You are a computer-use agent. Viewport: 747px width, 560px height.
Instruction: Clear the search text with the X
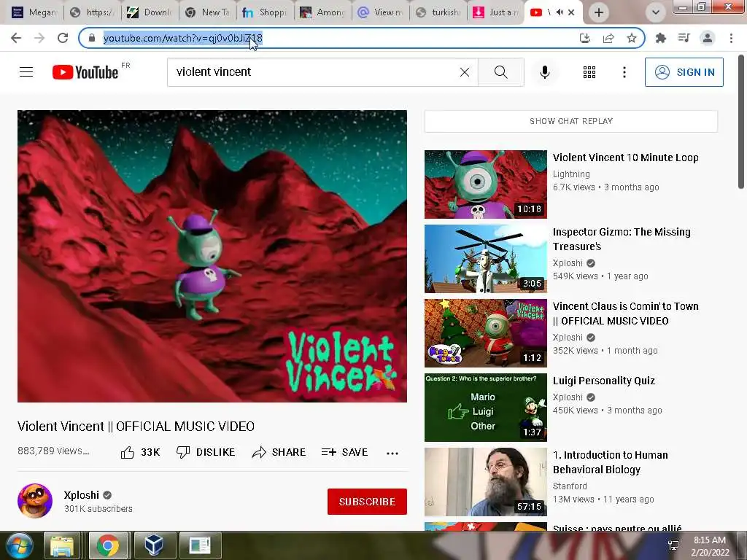(x=465, y=72)
